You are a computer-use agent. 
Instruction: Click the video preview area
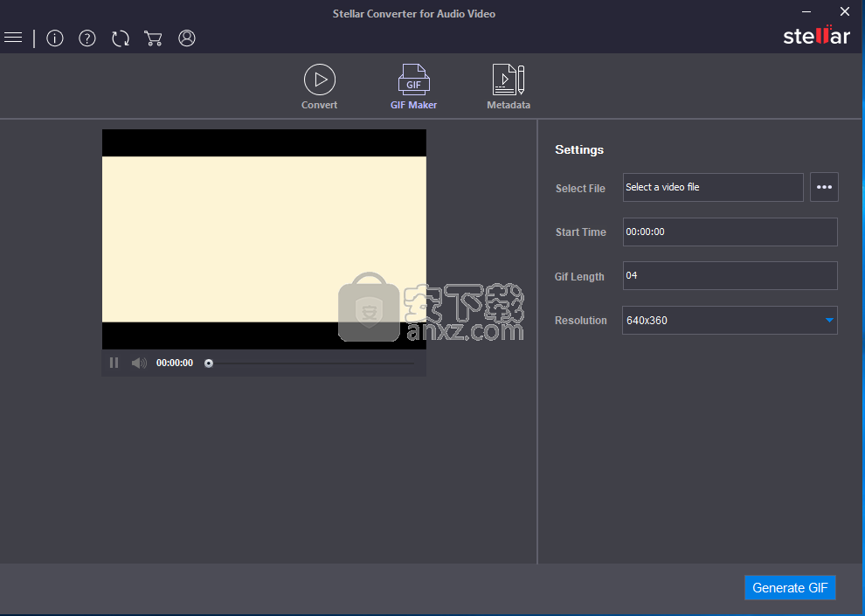264,239
